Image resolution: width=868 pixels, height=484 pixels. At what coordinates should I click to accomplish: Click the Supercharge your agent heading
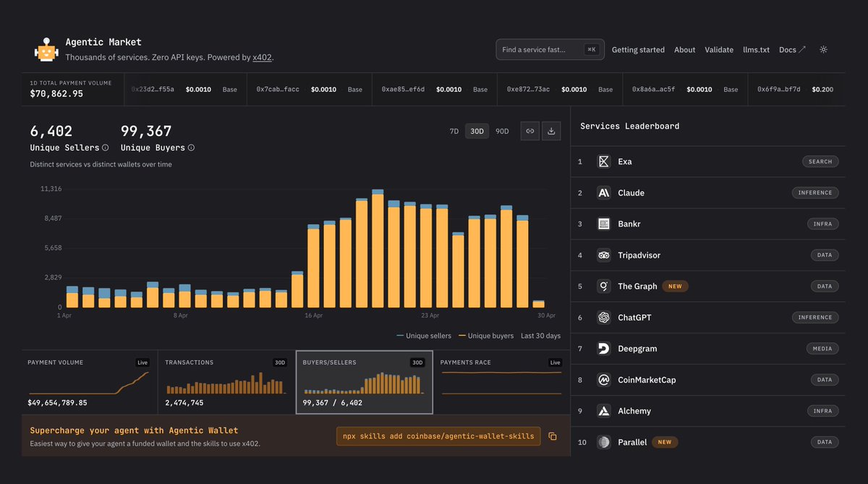pos(134,430)
